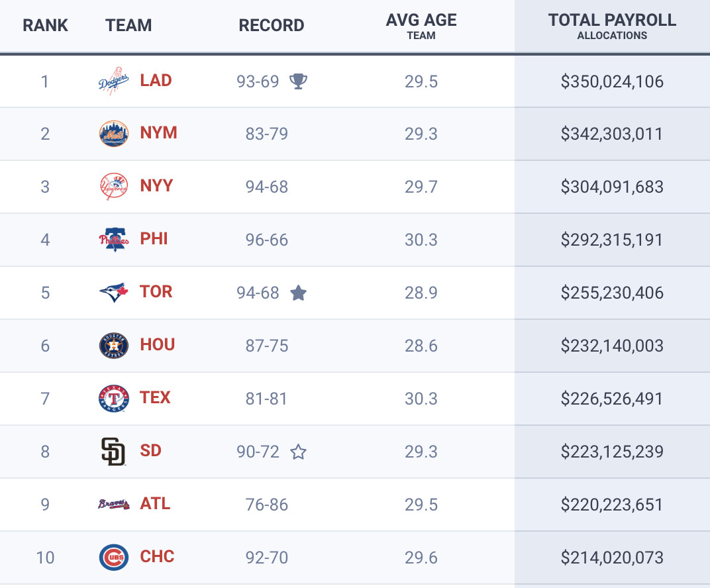
Task: Open the NYM team link
Action: coord(158,133)
